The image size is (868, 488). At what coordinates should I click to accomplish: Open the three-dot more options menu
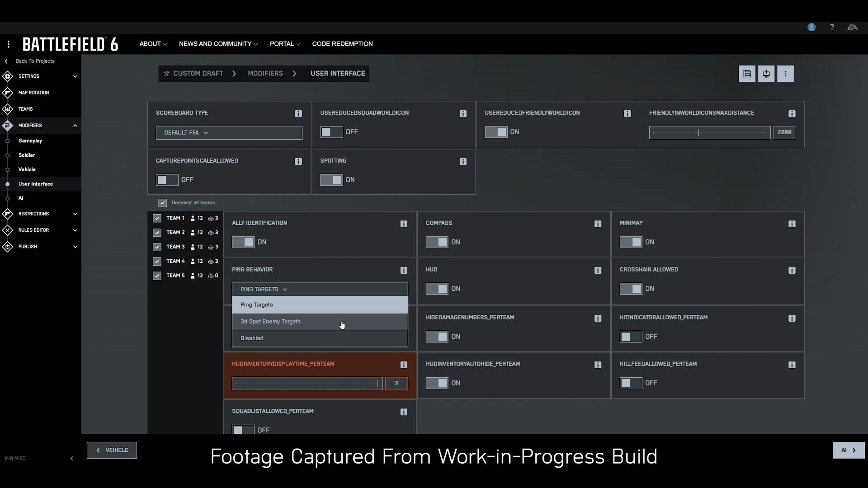(785, 74)
